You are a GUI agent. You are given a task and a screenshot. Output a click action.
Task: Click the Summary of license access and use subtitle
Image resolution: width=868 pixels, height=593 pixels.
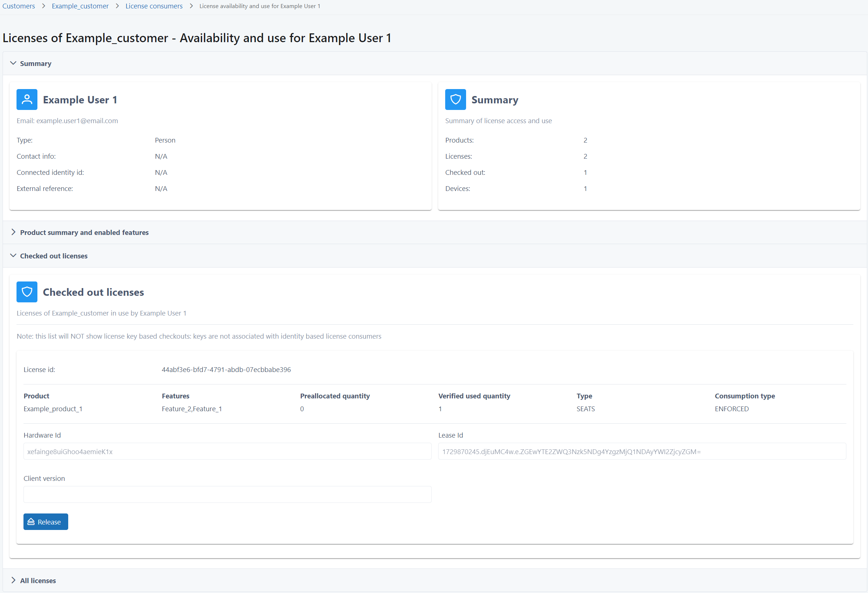point(498,121)
